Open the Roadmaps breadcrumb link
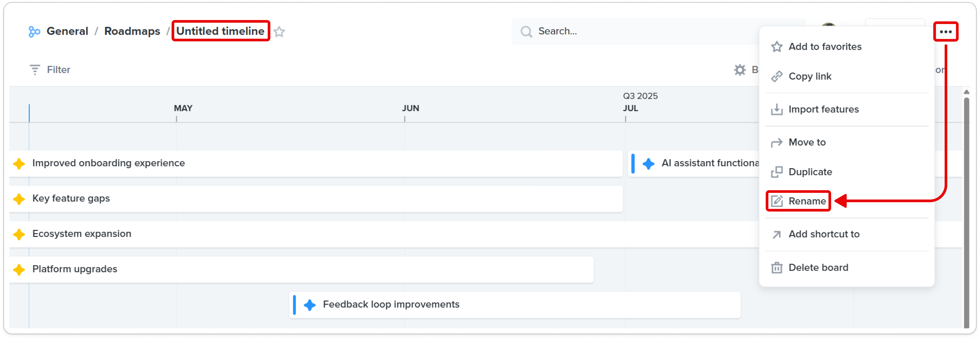The image size is (980, 339). click(x=132, y=31)
